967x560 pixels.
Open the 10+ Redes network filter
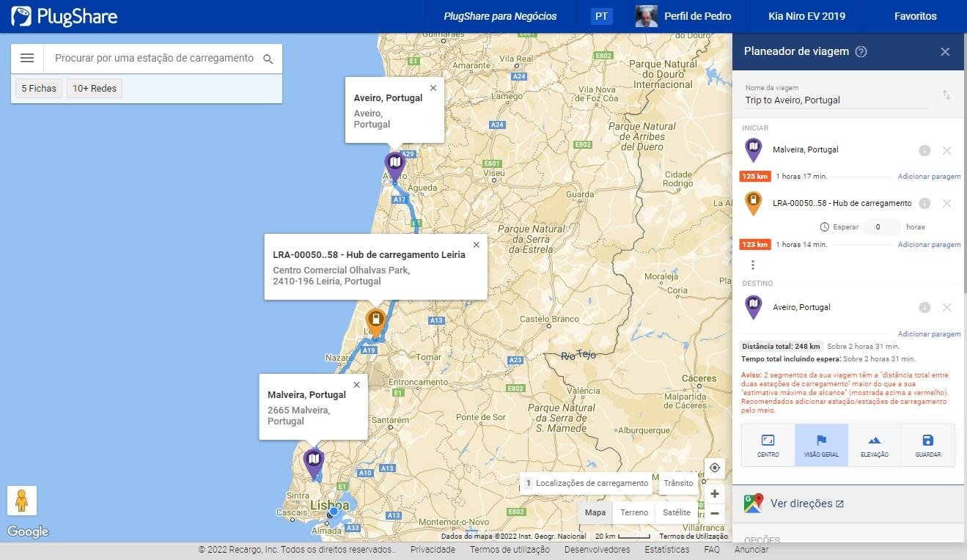coord(95,89)
